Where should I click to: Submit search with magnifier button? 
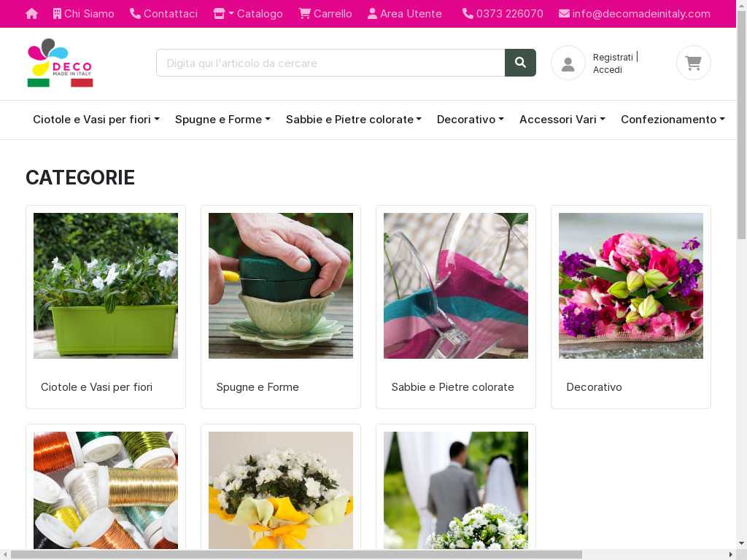tap(520, 63)
